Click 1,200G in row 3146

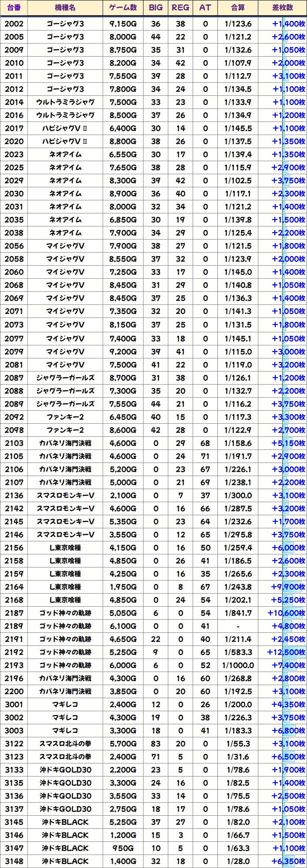tap(123, 835)
